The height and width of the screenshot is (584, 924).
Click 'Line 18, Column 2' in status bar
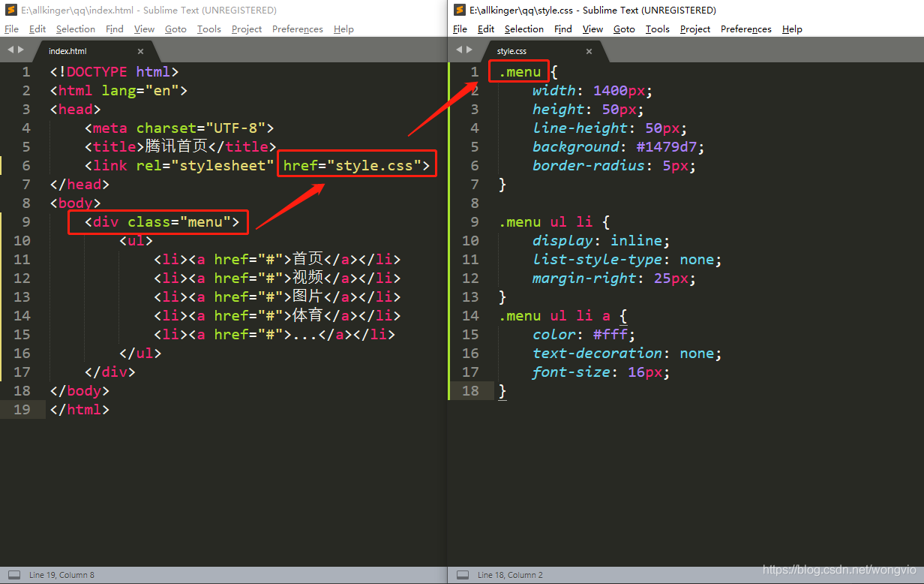coord(510,575)
